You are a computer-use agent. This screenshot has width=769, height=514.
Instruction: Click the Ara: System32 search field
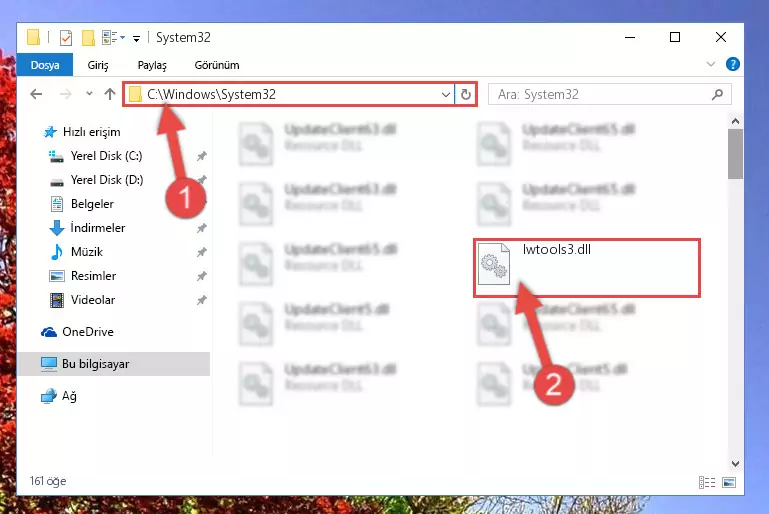click(x=609, y=94)
